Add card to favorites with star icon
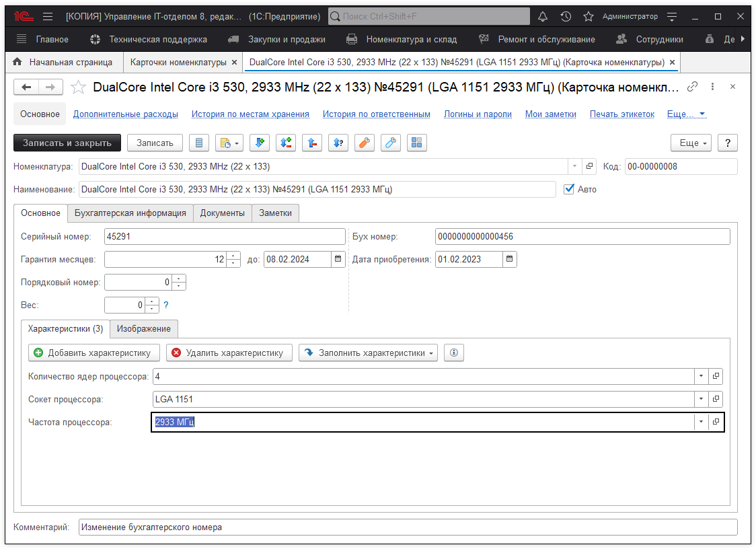The width and height of the screenshot is (756, 549). coord(79,87)
